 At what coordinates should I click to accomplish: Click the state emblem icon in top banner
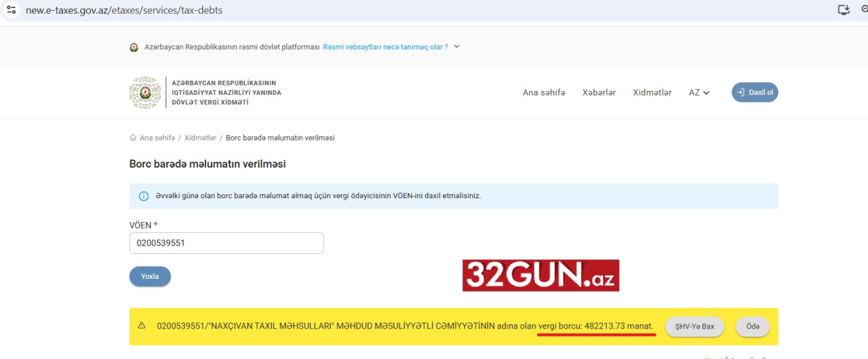[x=134, y=48]
